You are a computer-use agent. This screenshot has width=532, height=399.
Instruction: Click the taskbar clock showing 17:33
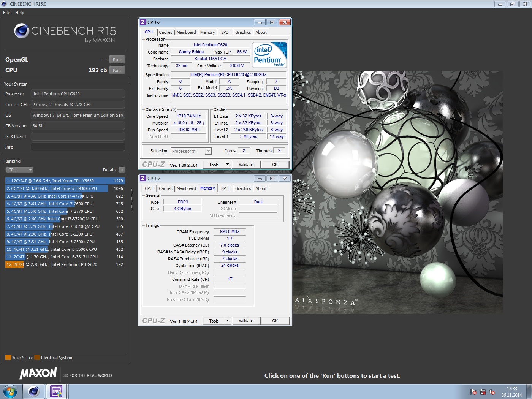[511, 392]
